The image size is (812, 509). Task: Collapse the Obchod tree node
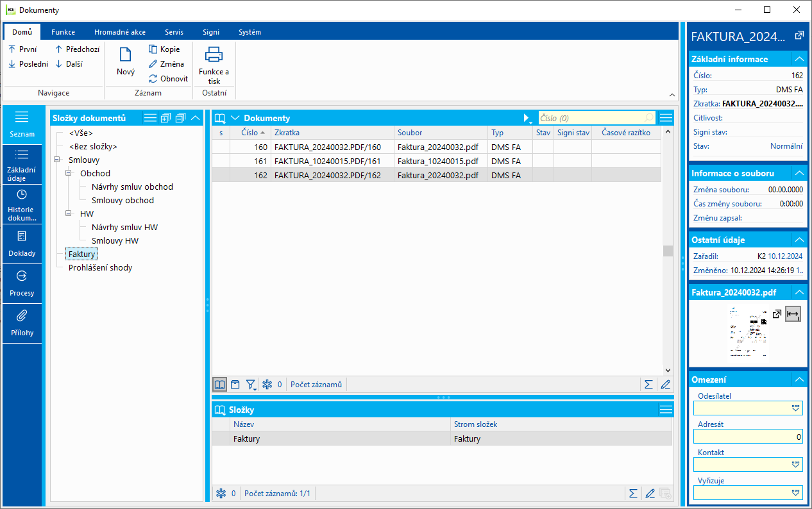coord(69,173)
